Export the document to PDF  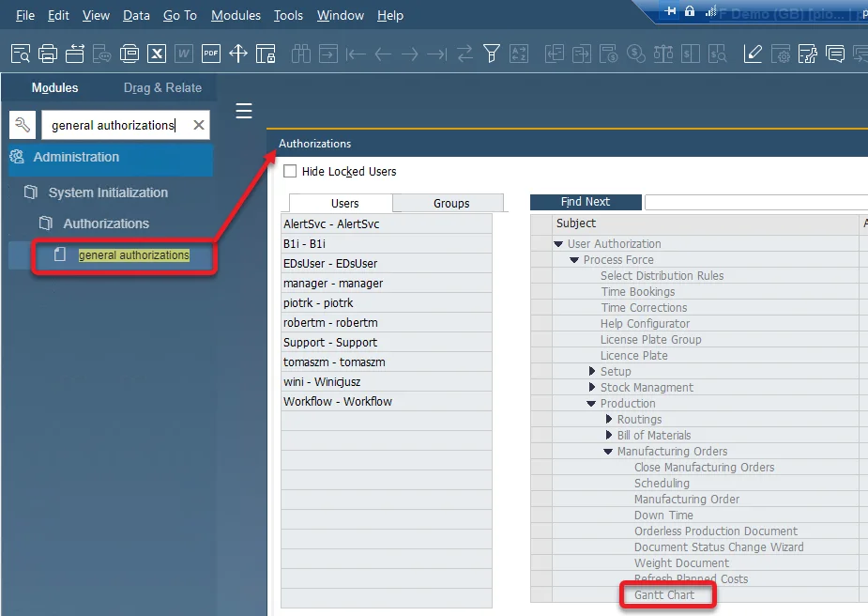click(210, 54)
